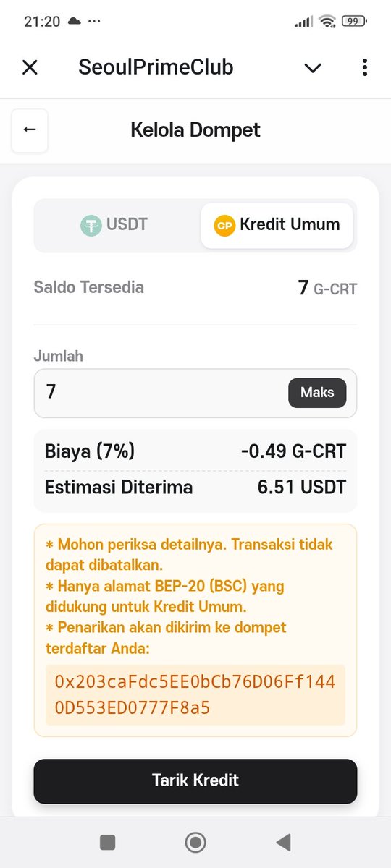Close the SeoulPrimeClub web view
This screenshot has width=391, height=868.
pos(30,68)
